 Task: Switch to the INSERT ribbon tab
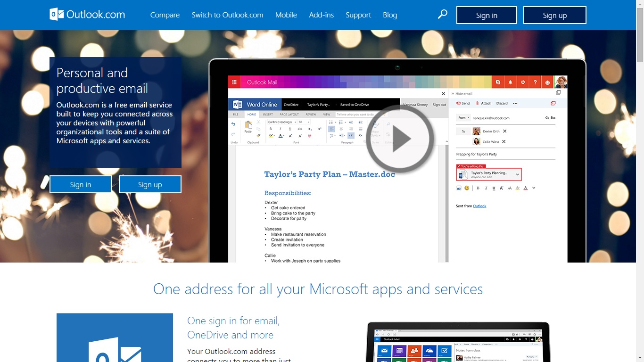point(268,114)
